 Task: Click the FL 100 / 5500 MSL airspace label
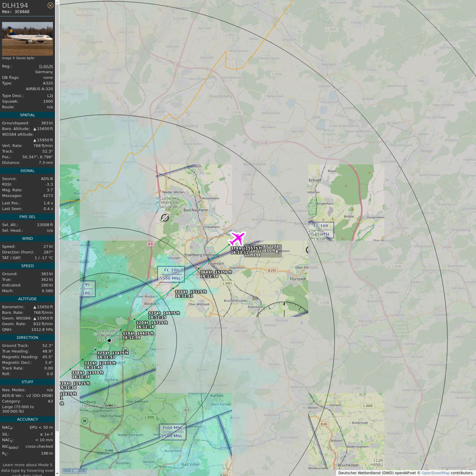coord(171,274)
